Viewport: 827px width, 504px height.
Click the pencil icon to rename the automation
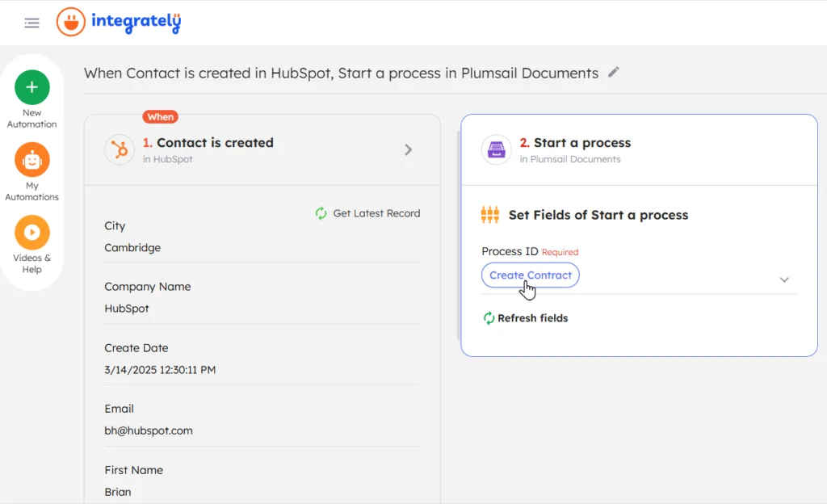tap(613, 72)
